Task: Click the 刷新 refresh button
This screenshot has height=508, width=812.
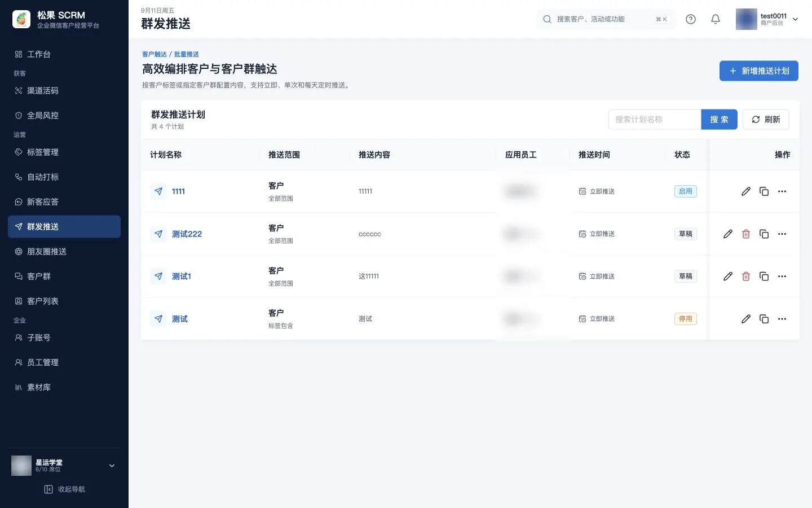Action: coord(766,120)
